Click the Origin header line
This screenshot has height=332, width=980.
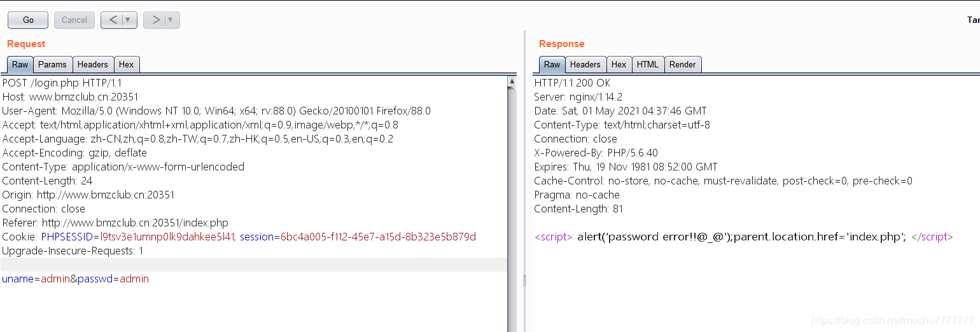pyautogui.click(x=88, y=195)
